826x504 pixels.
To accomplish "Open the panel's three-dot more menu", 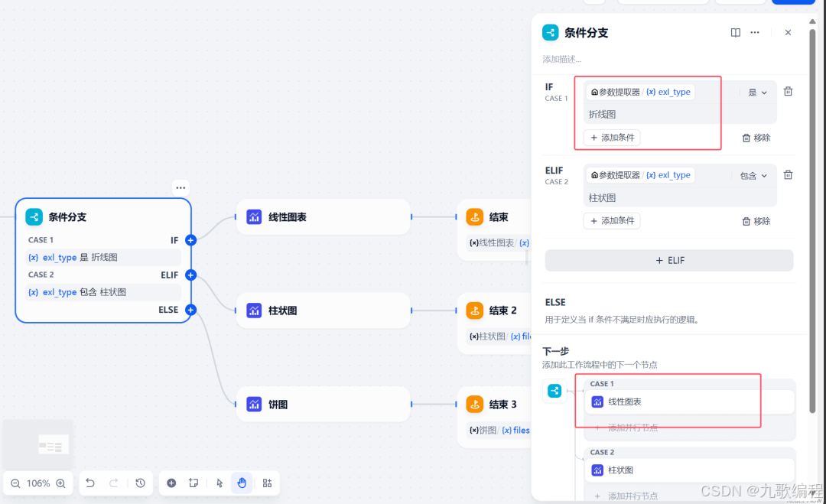I will 755,33.
